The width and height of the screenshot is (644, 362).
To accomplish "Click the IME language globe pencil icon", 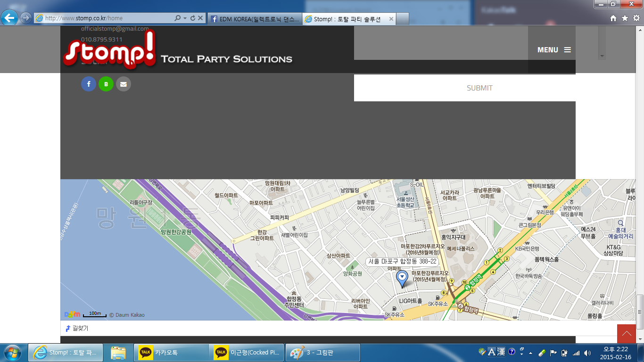I will coord(482,352).
